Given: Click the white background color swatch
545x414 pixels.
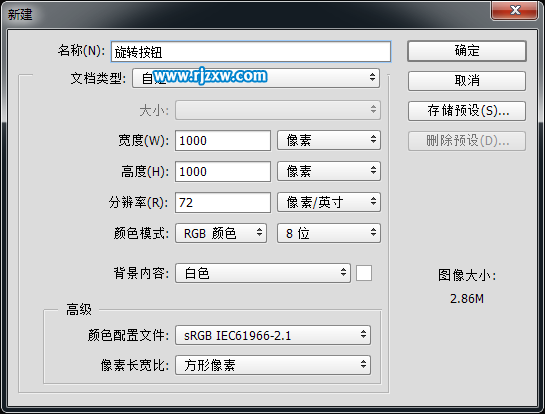Looking at the screenshot, I should (x=364, y=273).
